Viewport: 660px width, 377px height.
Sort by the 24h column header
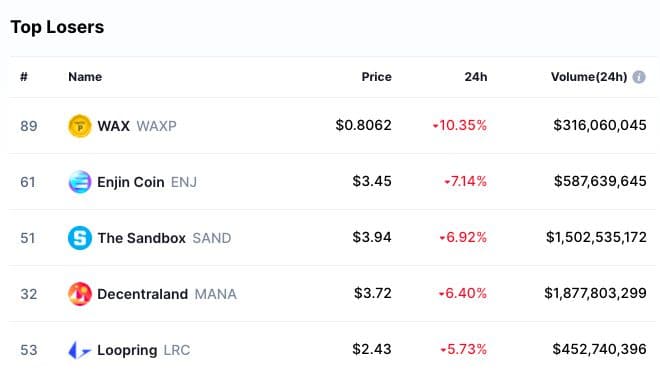pyautogui.click(x=476, y=77)
